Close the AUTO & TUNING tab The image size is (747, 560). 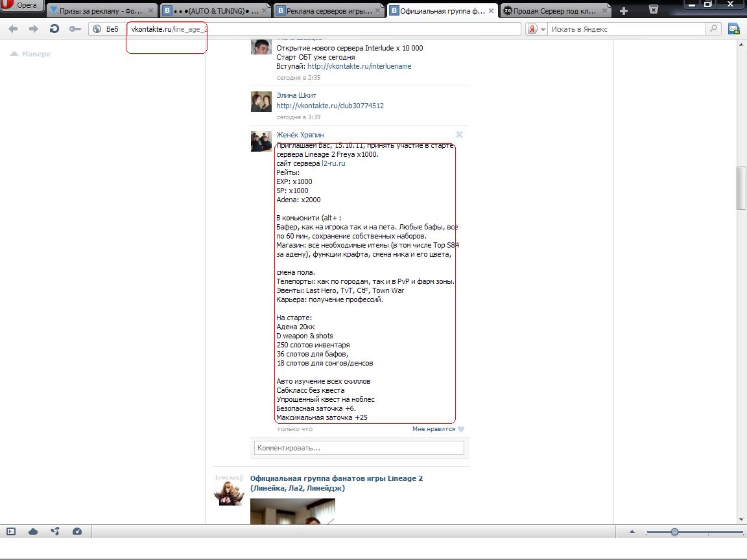(265, 10)
